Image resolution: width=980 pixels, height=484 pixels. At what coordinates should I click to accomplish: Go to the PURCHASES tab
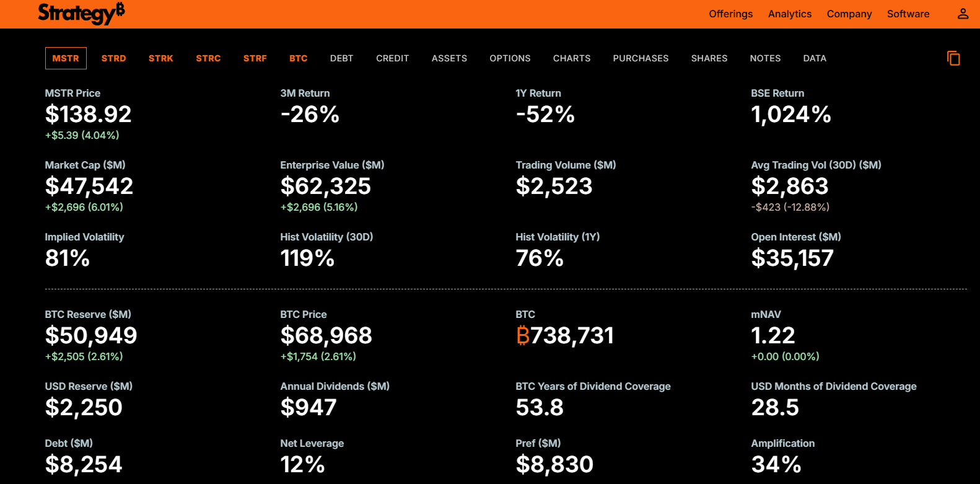641,58
